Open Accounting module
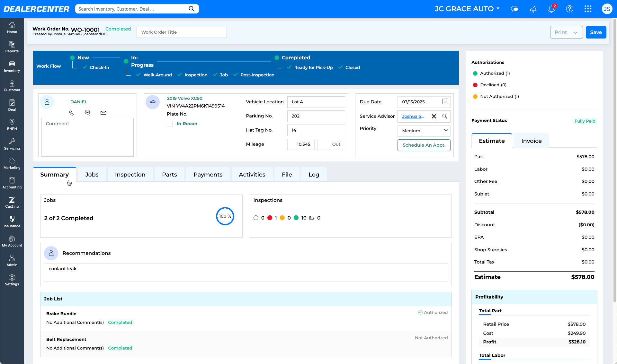617x364 pixels. [12, 183]
